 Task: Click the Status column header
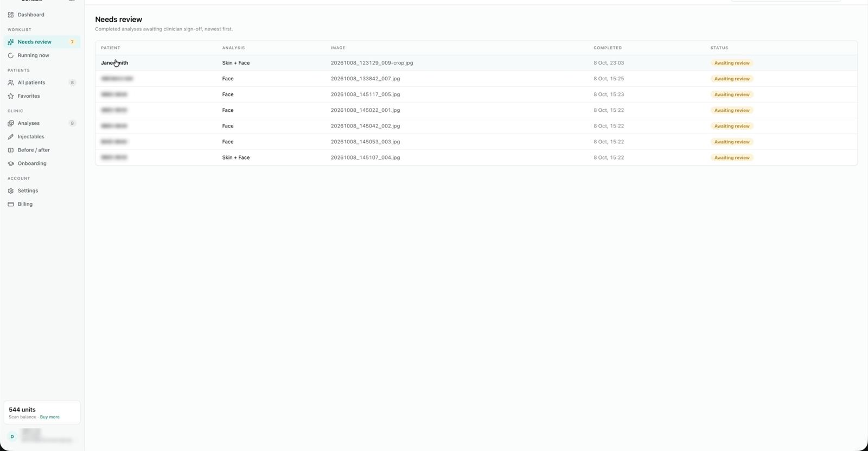pos(719,48)
